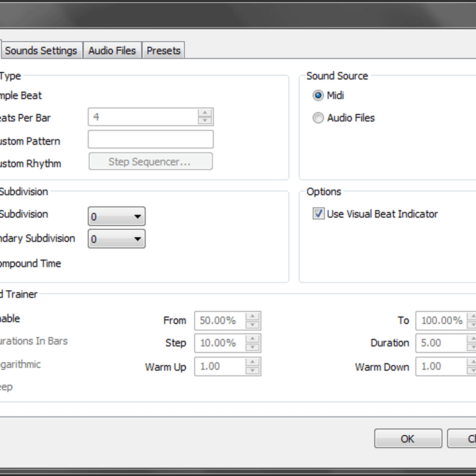Screen dimensions: 476x476
Task: Increase Beats Per Bar with up arrow
Action: pos(205,113)
